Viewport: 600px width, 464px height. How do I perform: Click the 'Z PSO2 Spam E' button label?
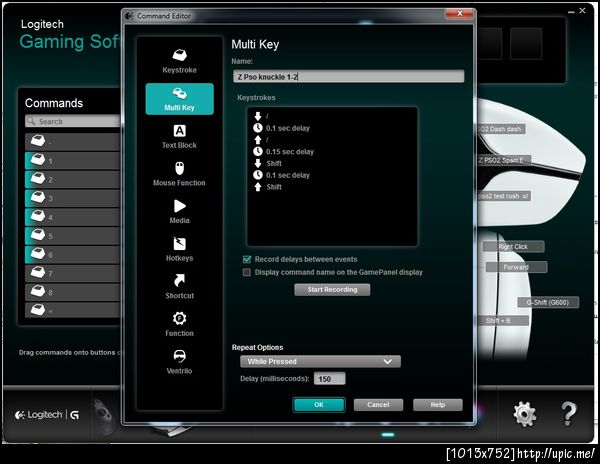pos(504,160)
